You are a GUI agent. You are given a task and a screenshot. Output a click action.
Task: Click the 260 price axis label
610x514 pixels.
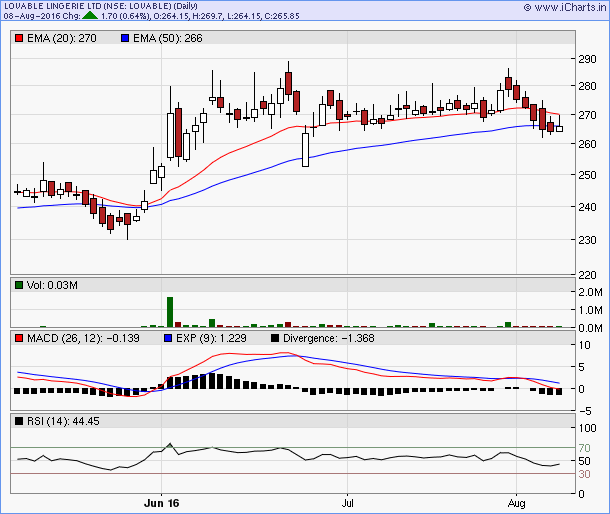point(587,144)
